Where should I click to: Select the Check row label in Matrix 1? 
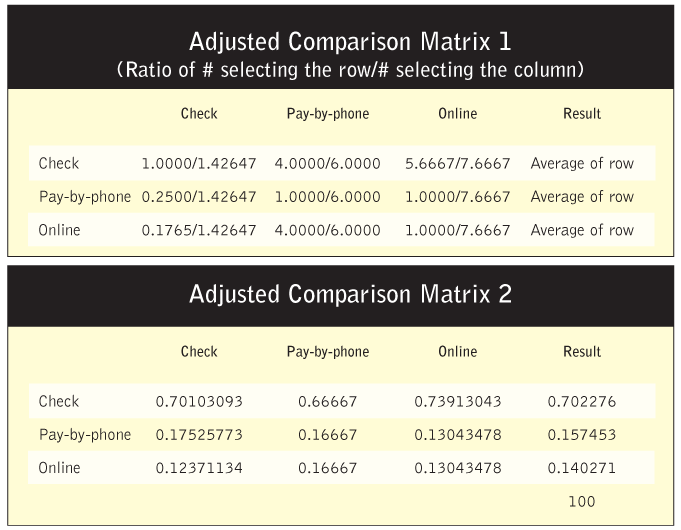pos(58,163)
